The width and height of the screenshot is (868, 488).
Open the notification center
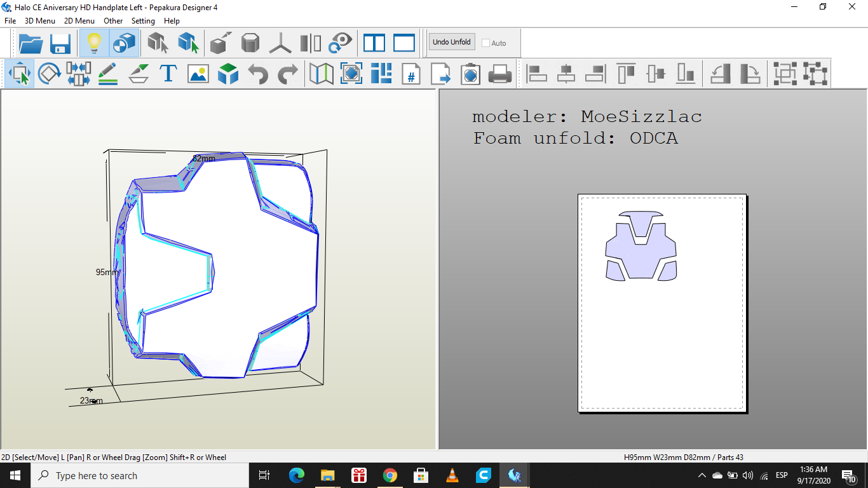849,475
